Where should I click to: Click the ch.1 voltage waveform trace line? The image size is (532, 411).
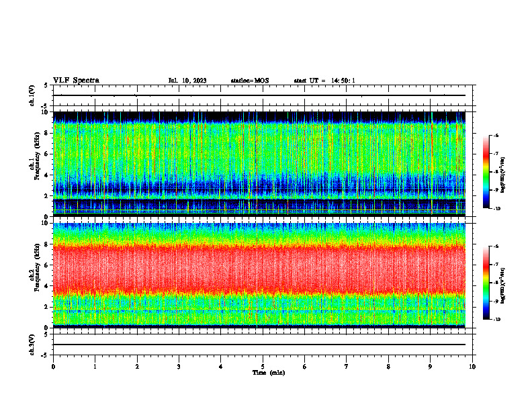tap(259, 95)
